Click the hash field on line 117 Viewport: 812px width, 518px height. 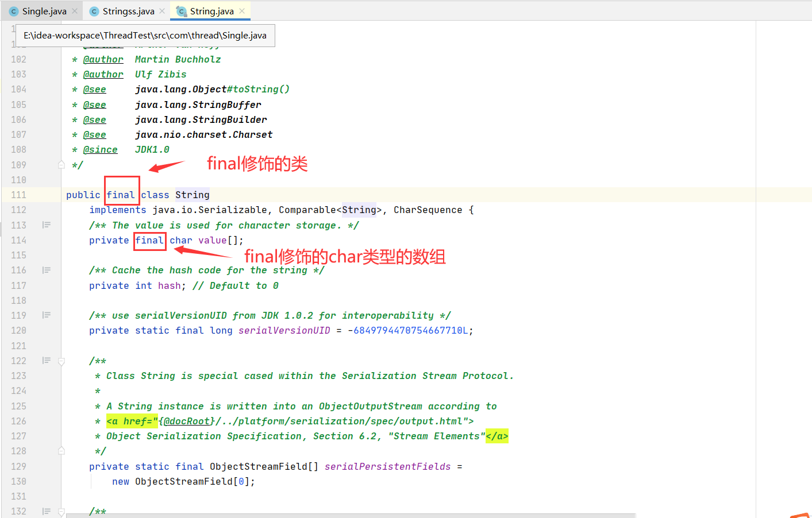(x=170, y=285)
